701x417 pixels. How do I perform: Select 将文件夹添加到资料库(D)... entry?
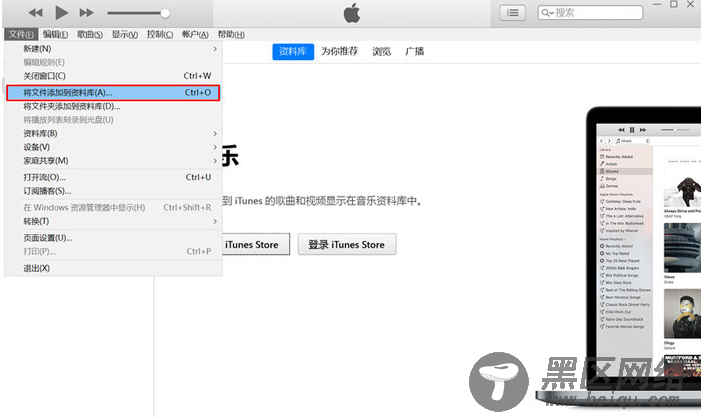coord(114,106)
